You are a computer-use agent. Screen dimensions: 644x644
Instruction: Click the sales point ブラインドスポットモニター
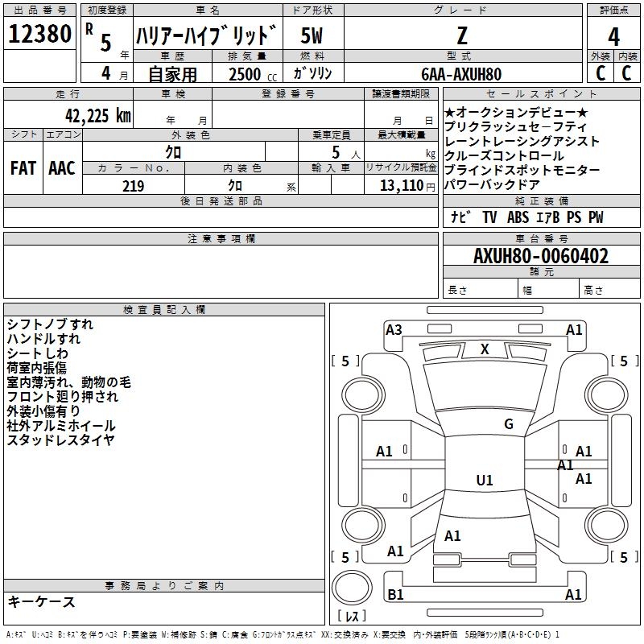(522, 170)
